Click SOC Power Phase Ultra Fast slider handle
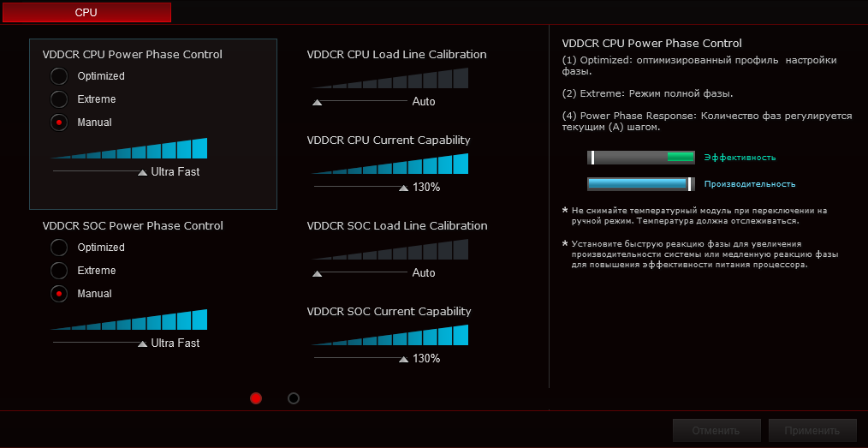868x448 pixels. pyautogui.click(x=143, y=343)
